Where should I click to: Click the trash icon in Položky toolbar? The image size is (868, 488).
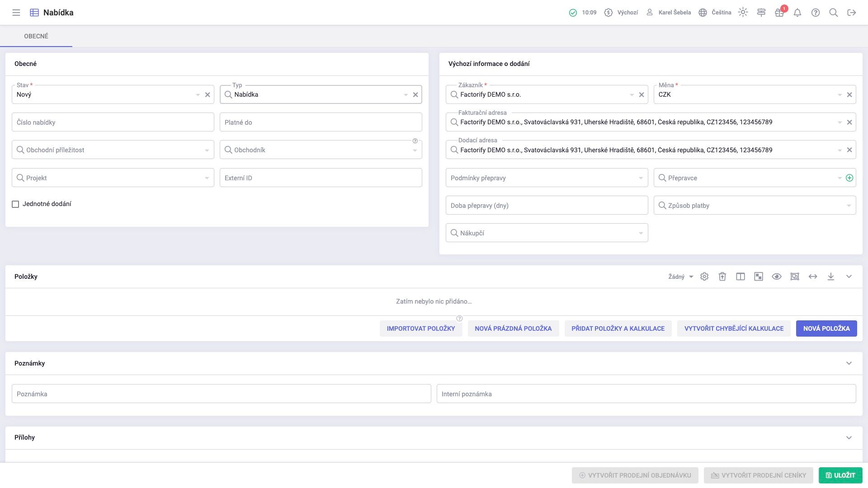(x=722, y=277)
